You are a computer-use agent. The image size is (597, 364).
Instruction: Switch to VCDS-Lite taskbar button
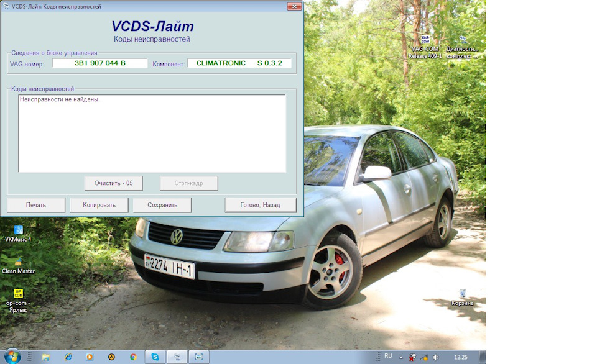click(177, 357)
